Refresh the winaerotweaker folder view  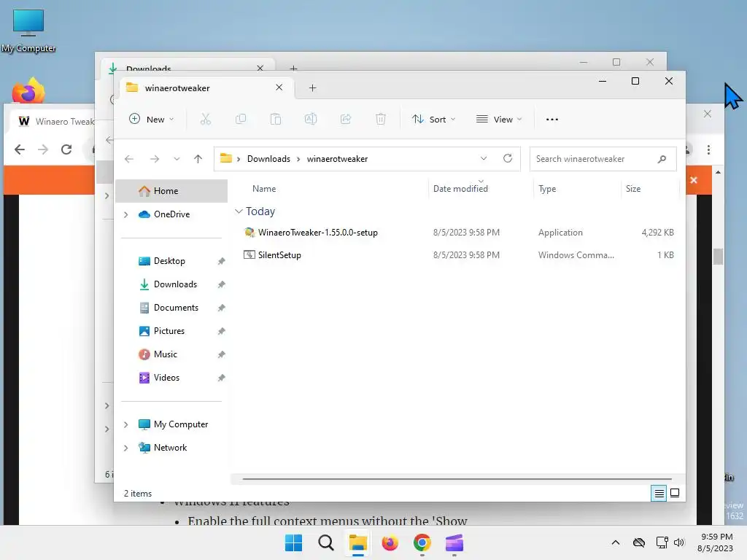tap(508, 158)
